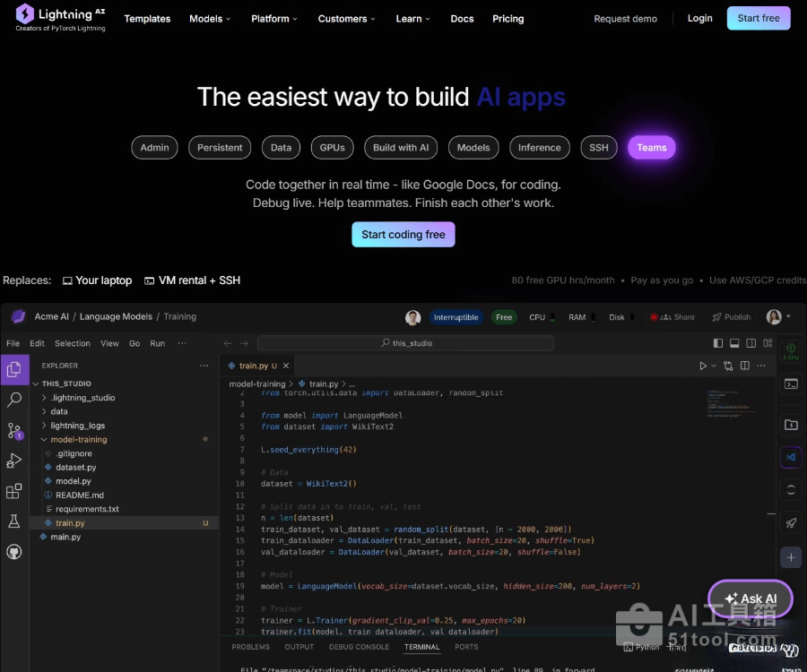This screenshot has height=672, width=807.
Task: Toggle the bottom panel layout icon
Action: [734, 343]
